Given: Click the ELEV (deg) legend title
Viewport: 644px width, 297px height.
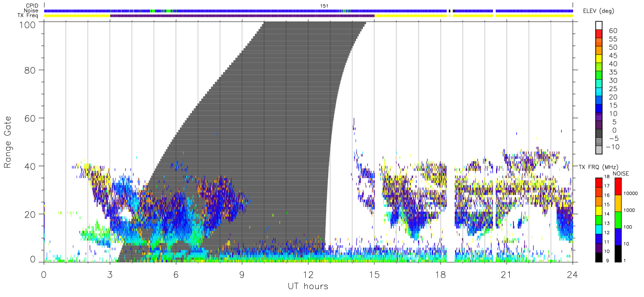Looking at the screenshot, I should tap(598, 11).
